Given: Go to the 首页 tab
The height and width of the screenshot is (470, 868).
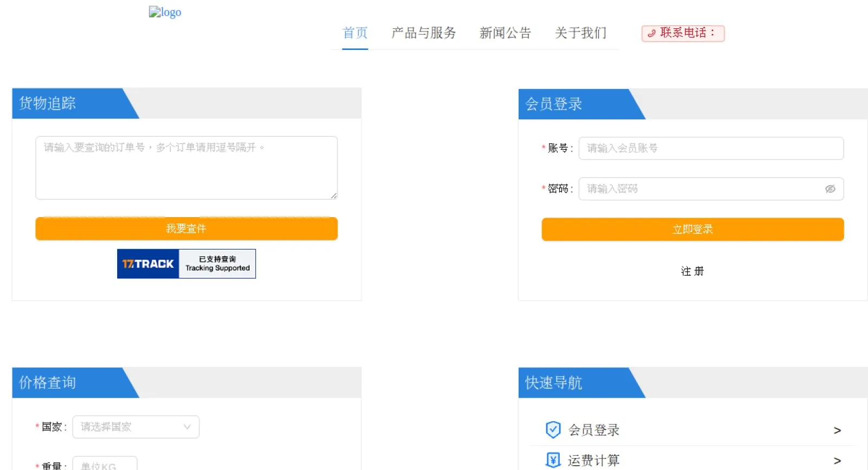Looking at the screenshot, I should (355, 33).
